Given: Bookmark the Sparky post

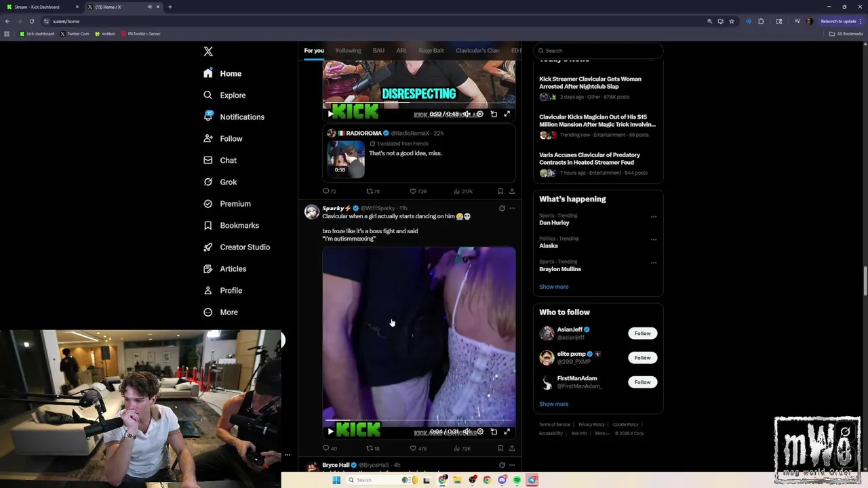Looking at the screenshot, I should click(500, 448).
